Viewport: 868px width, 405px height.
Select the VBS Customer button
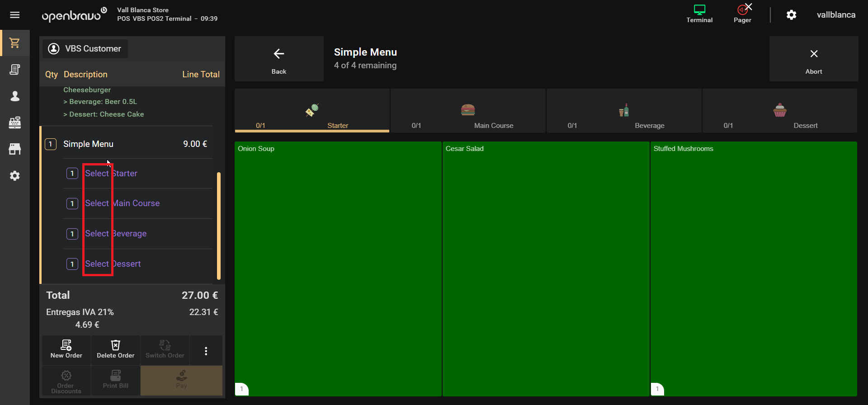click(85, 49)
